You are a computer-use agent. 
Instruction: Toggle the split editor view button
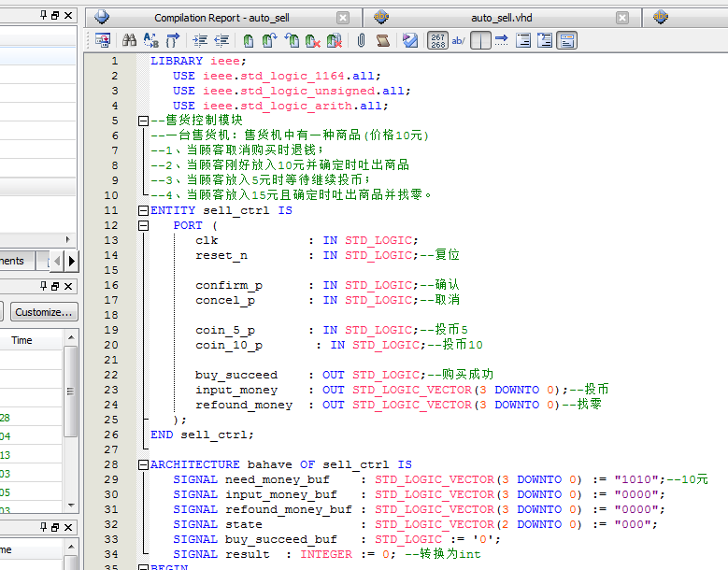click(480, 40)
